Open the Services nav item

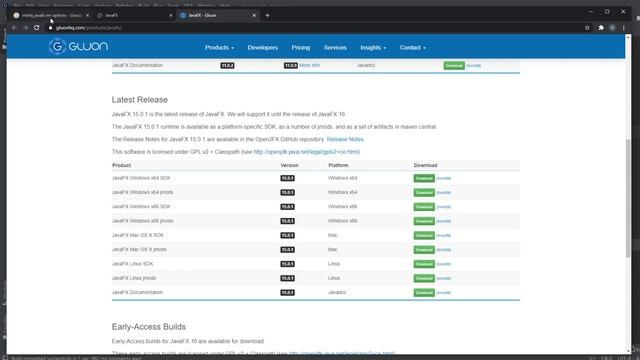click(x=335, y=48)
